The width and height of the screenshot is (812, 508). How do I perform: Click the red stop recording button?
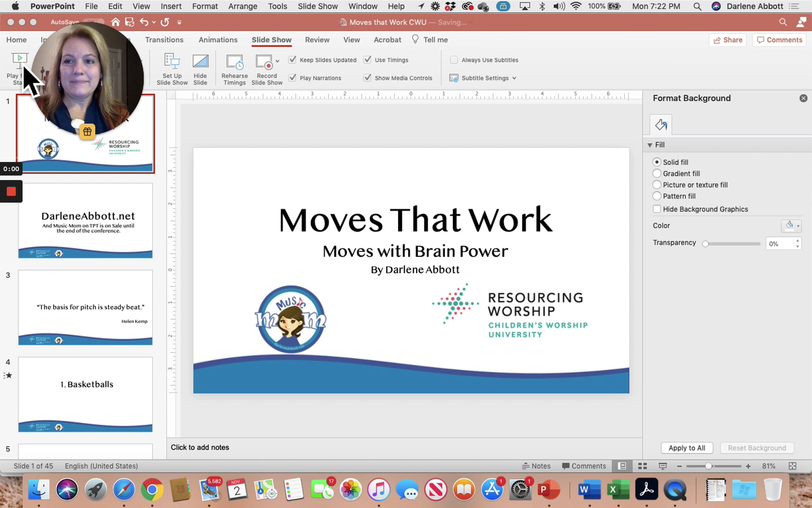coord(11,192)
